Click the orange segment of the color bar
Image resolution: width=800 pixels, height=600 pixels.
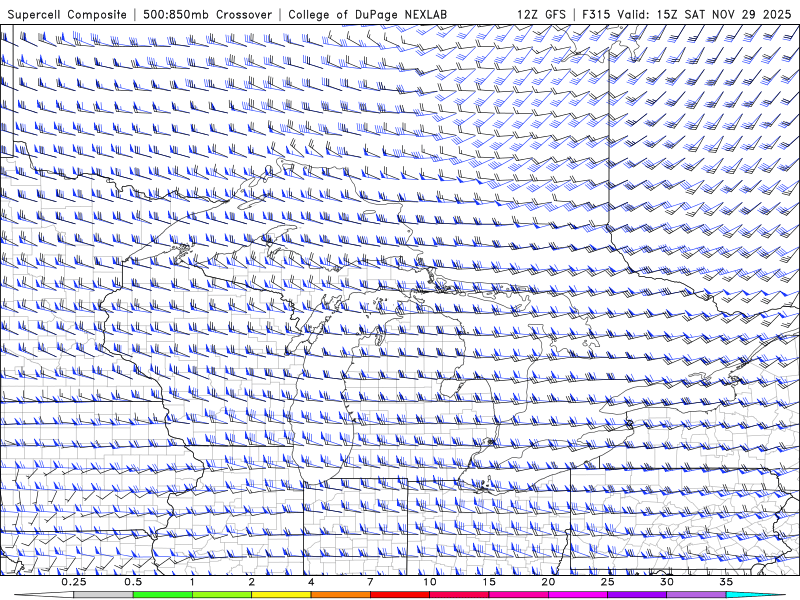[x=340, y=595]
